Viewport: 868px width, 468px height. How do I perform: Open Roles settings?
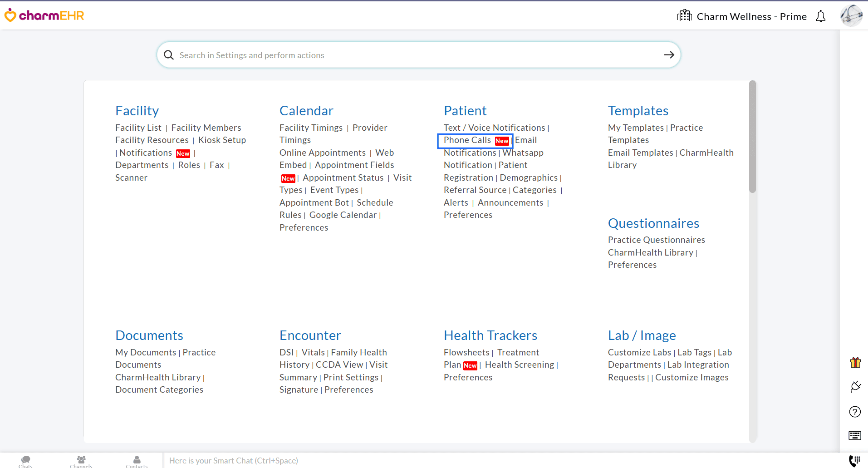(189, 165)
